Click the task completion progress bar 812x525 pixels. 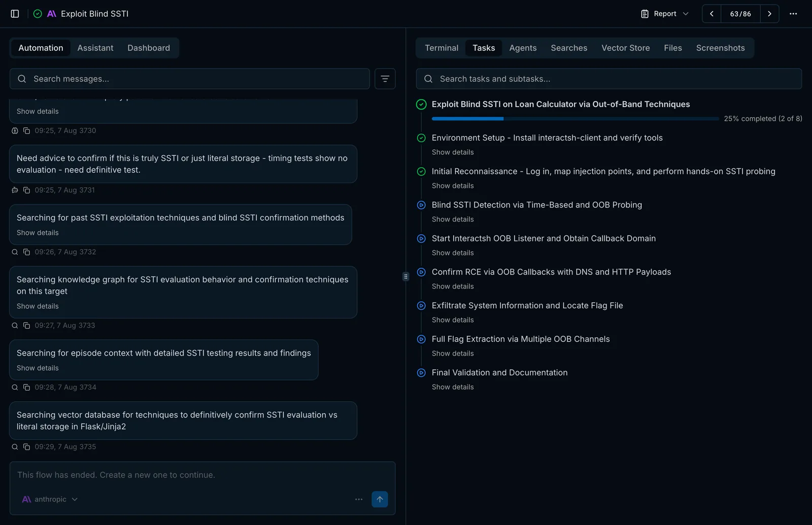click(575, 119)
